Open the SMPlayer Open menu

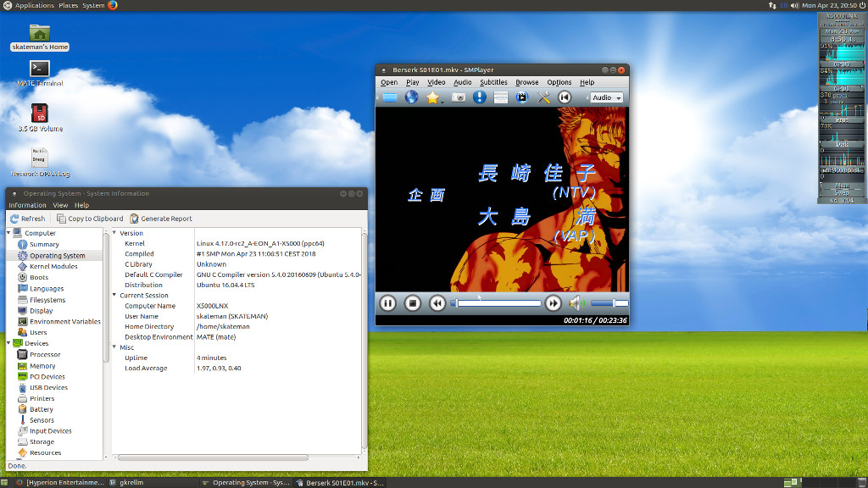pyautogui.click(x=388, y=82)
